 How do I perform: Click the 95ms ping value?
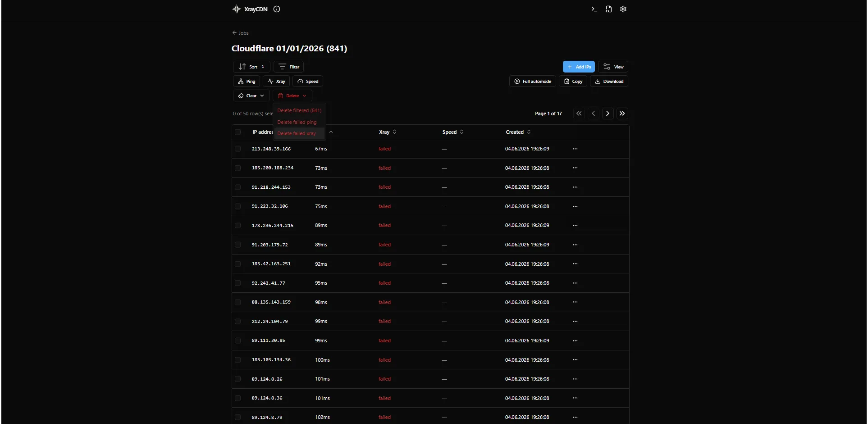321,283
